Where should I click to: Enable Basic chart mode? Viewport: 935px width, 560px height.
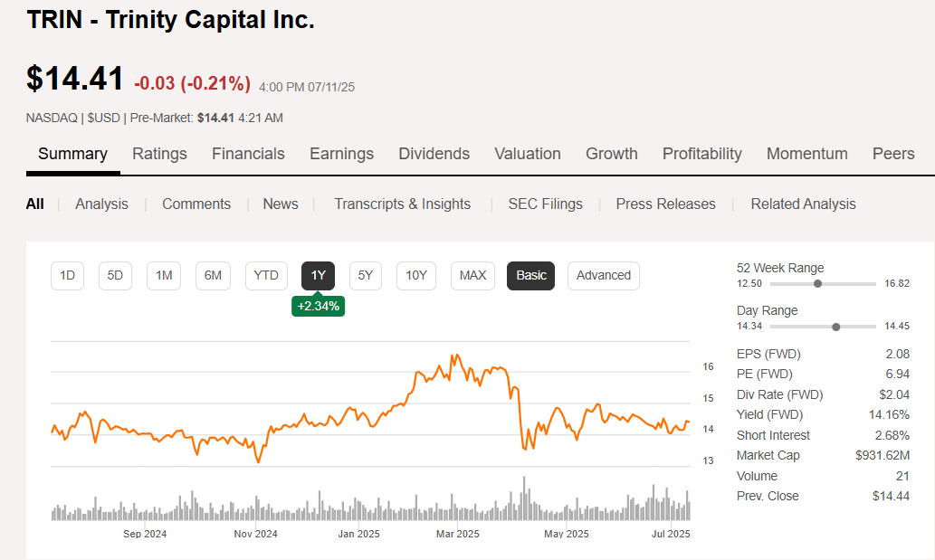click(530, 276)
